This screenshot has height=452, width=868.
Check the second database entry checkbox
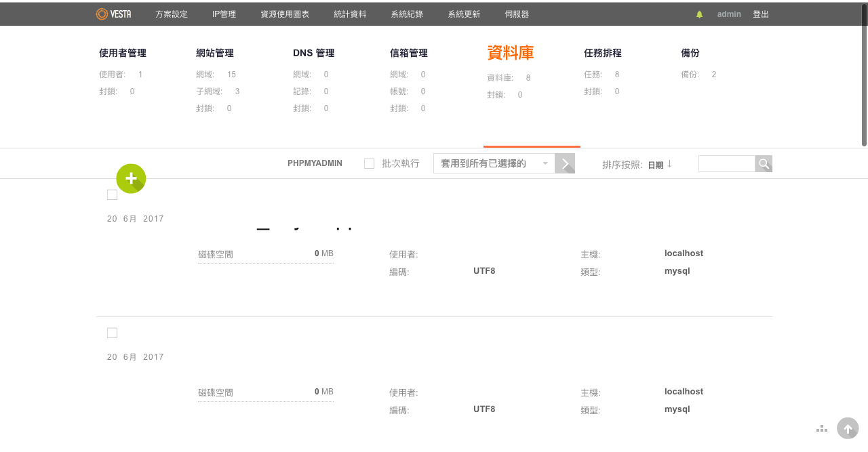(113, 333)
